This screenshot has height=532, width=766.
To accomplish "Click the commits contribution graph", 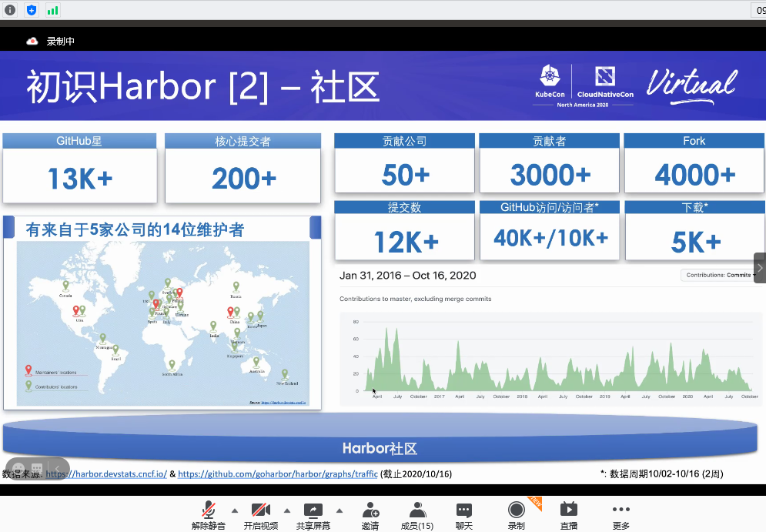I will click(550, 359).
